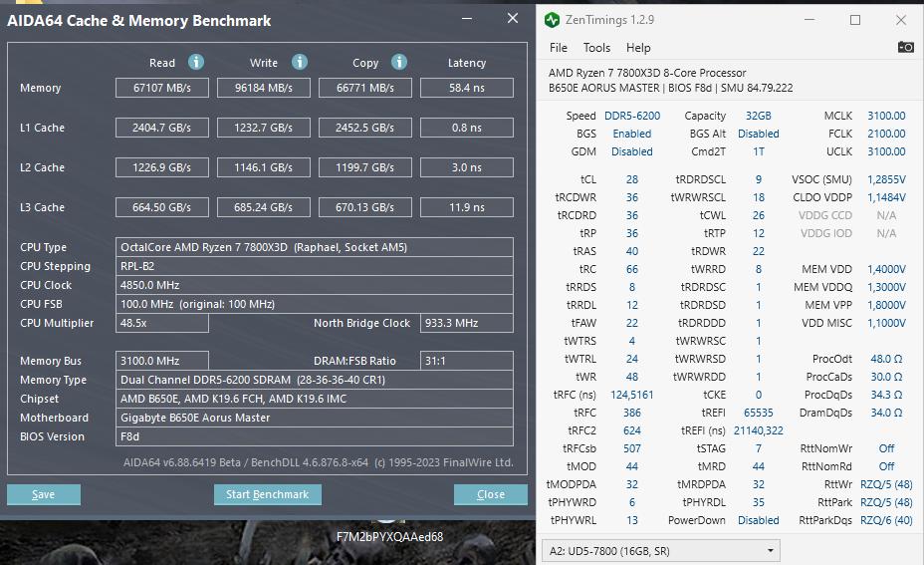The width and height of the screenshot is (924, 565).
Task: Click the Write info icon in AIDA64
Action: tap(300, 62)
